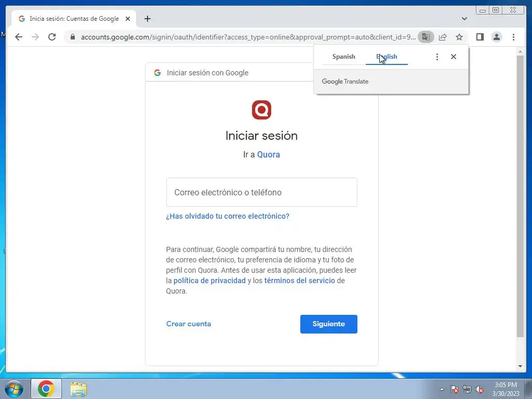The width and height of the screenshot is (532, 399).
Task: Select the English tab in translate popup
Action: click(387, 57)
